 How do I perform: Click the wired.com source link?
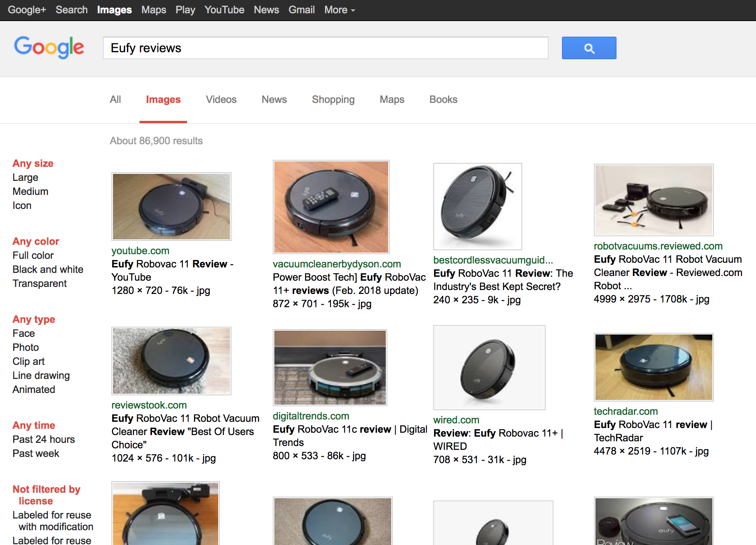pyautogui.click(x=456, y=420)
